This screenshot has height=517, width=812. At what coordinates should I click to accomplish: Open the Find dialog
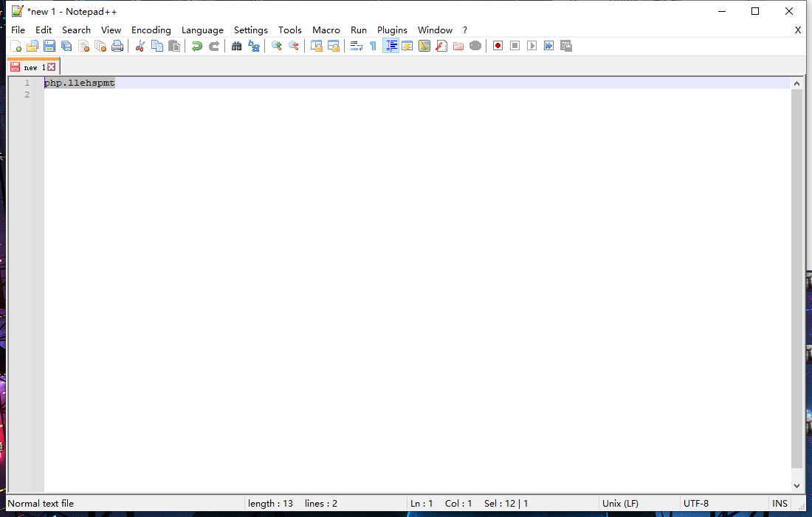pos(235,45)
